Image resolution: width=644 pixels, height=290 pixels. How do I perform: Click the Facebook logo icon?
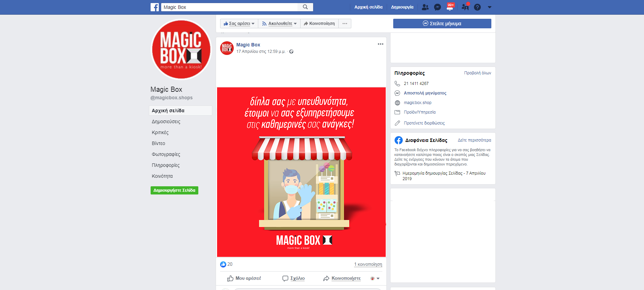click(x=155, y=7)
